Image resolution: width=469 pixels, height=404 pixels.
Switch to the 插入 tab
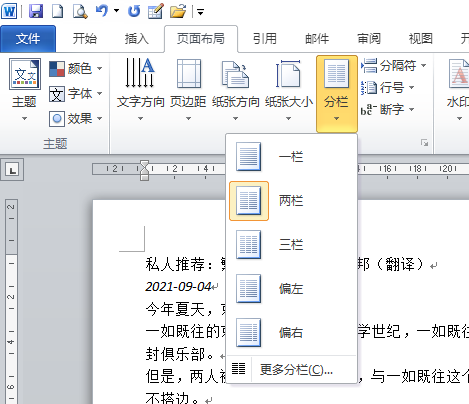(x=137, y=39)
